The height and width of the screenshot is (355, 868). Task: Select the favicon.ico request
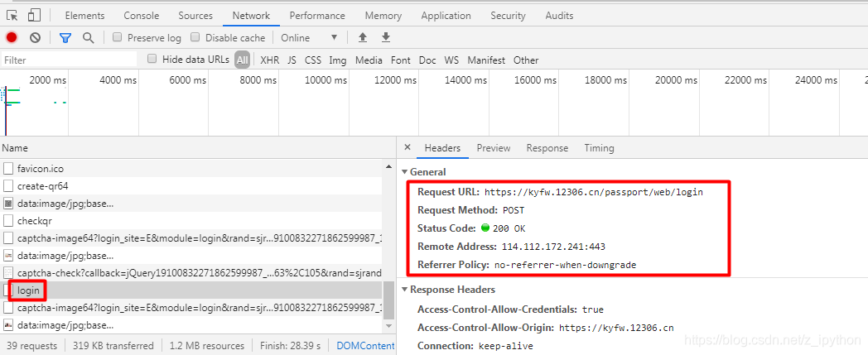[191, 169]
